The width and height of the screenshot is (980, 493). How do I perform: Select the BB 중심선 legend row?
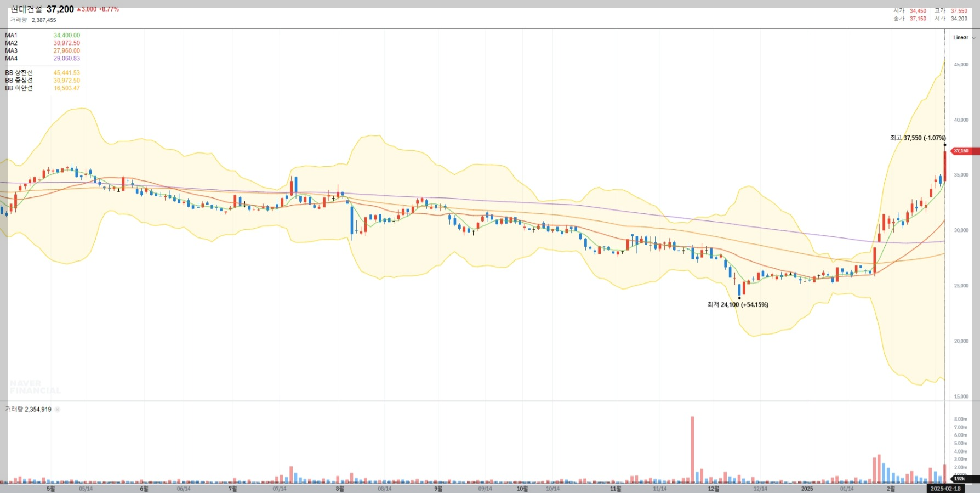42,81
